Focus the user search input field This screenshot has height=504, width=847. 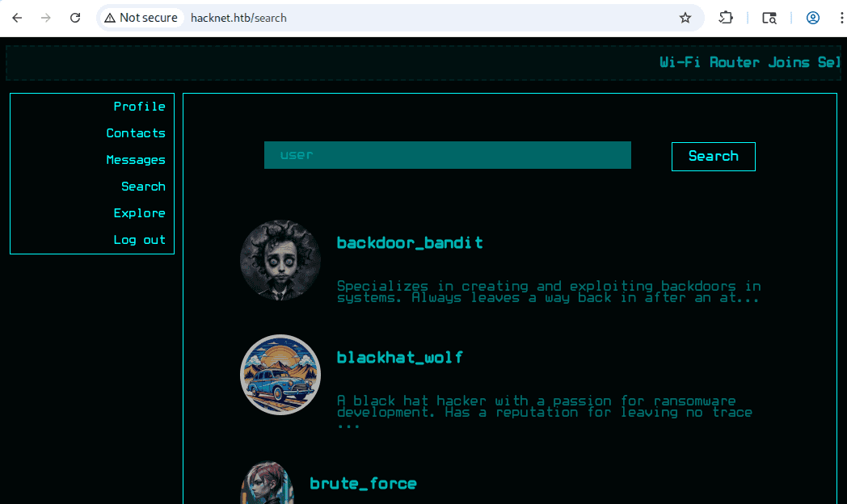click(x=447, y=155)
